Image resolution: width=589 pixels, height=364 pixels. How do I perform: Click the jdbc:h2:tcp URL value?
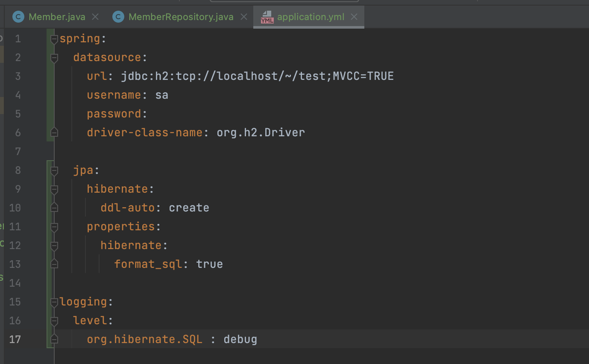(x=258, y=76)
